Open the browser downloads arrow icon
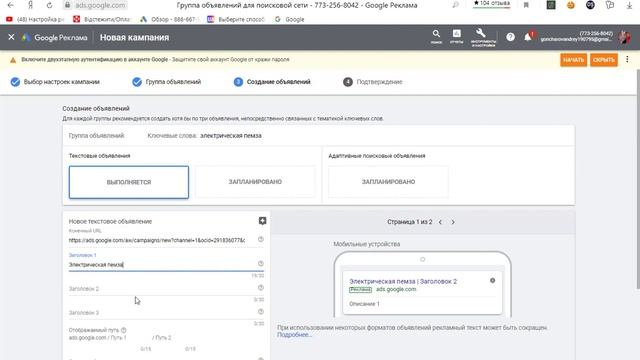 (x=629, y=5)
